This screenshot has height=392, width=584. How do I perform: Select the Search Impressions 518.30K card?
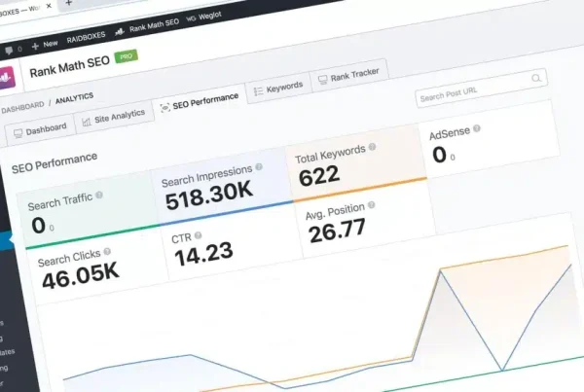pyautogui.click(x=223, y=187)
